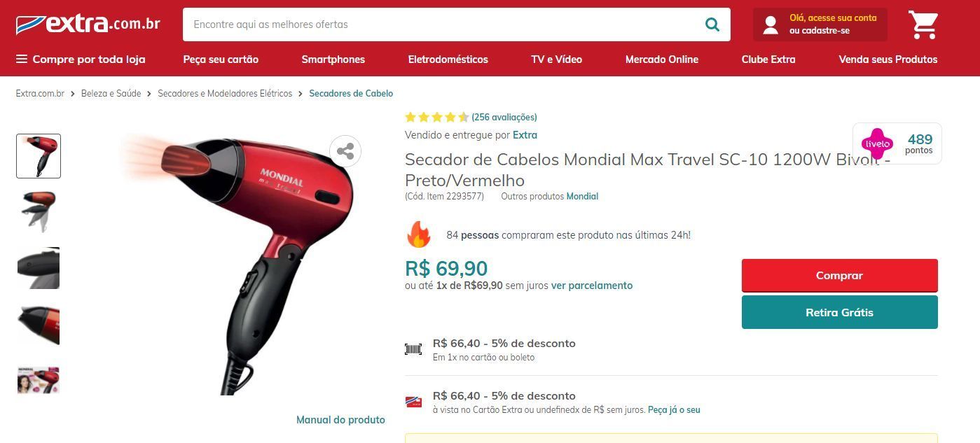Click the '256 avaliações' reviews link

click(x=504, y=118)
